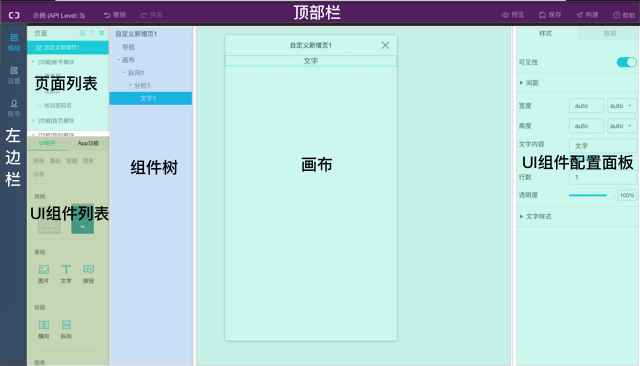
Task: Click 预览 to preview the app
Action: [x=513, y=15]
